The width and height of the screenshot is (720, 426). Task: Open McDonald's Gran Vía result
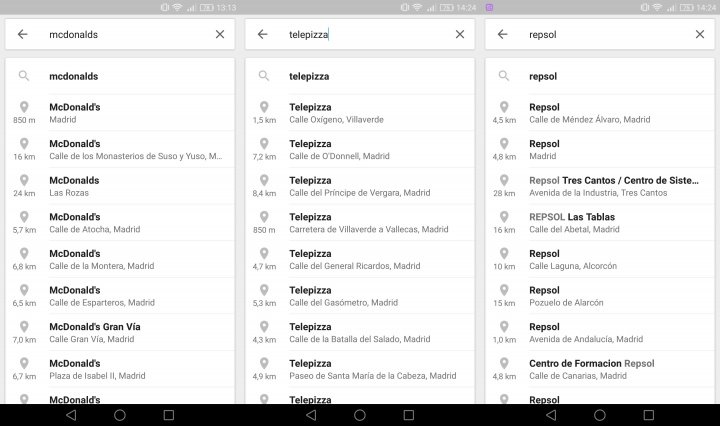120,333
